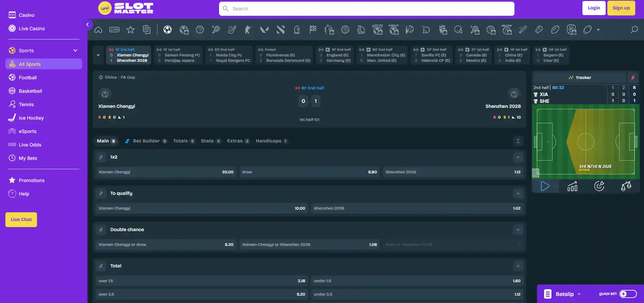Open Live Chat
Image resolution: width=644 pixels, height=303 pixels.
tap(21, 220)
